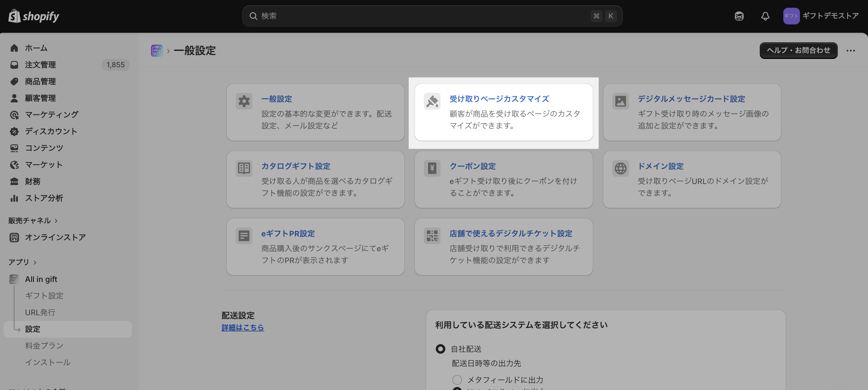
Task: Open 料金プラン in the sidebar
Action: click(x=44, y=345)
